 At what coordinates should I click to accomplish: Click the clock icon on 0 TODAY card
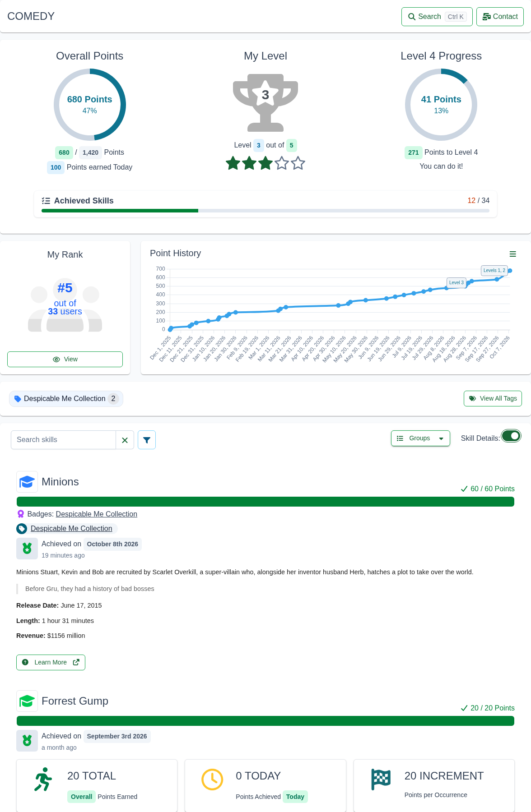(212, 780)
